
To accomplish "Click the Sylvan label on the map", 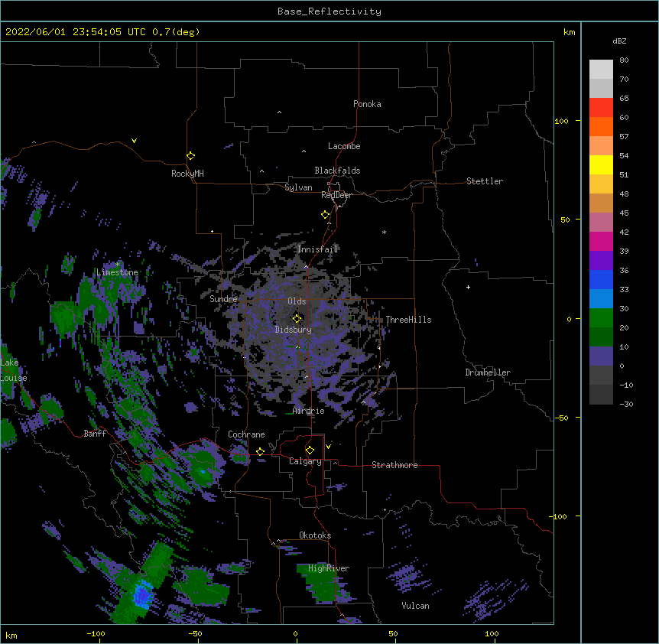I will 298,187.
